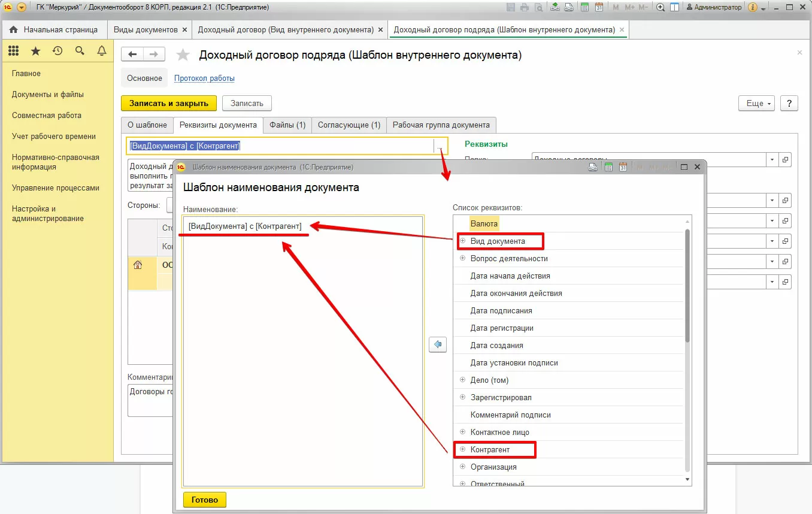Open the yellow info icon in title bar

click(753, 7)
